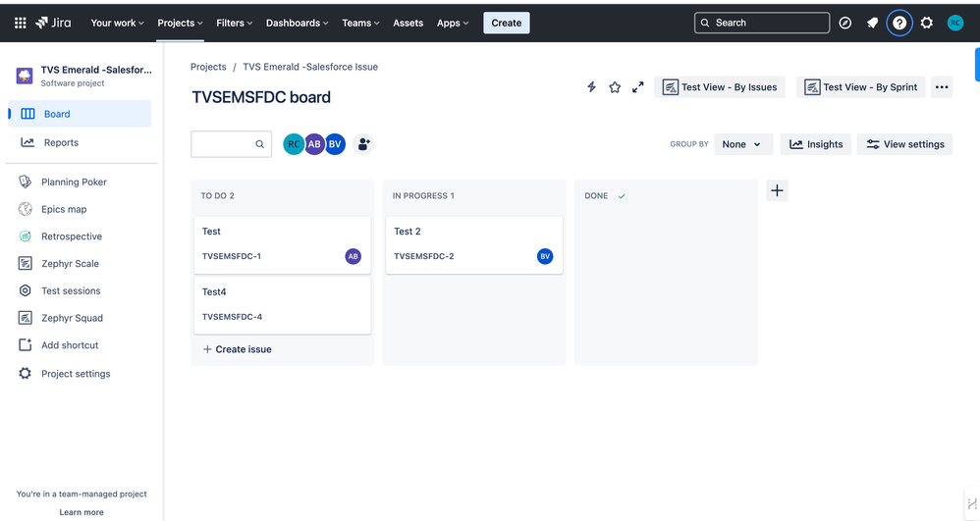Open the Test4 issue card
The width and height of the screenshot is (980, 521).
tap(283, 305)
